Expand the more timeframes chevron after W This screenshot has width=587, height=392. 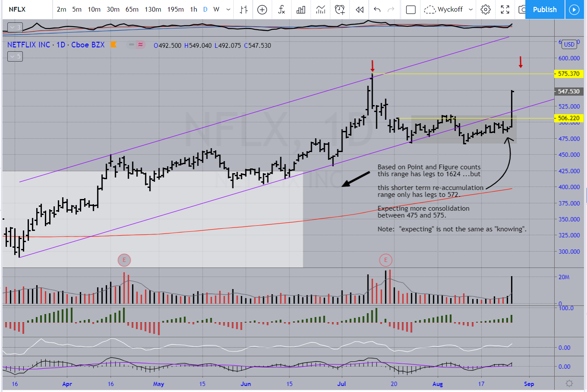click(228, 9)
